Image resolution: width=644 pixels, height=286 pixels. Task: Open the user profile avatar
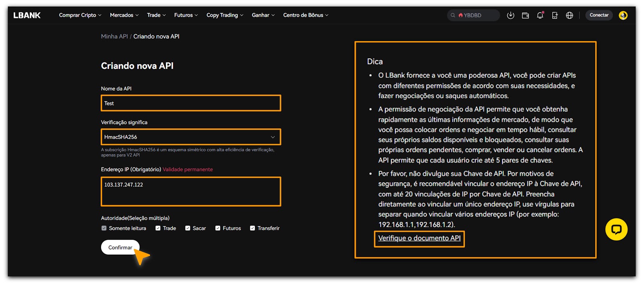[623, 15]
